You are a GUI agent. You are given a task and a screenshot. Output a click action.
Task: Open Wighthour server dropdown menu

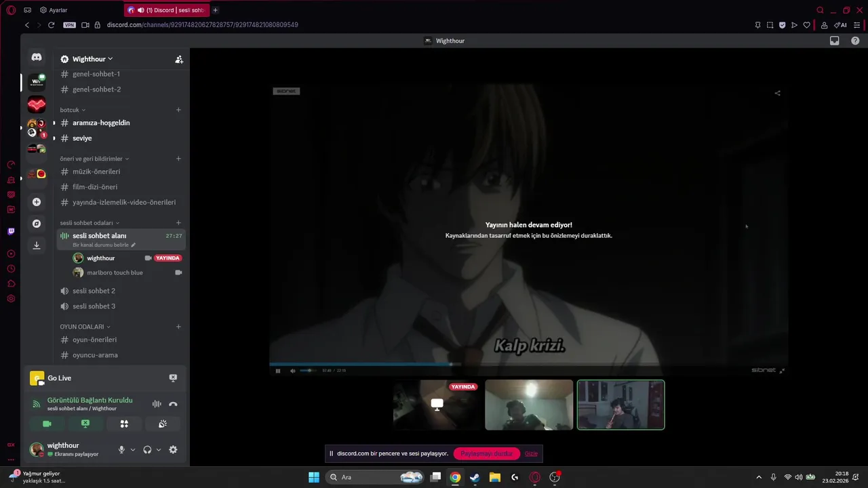coord(92,59)
